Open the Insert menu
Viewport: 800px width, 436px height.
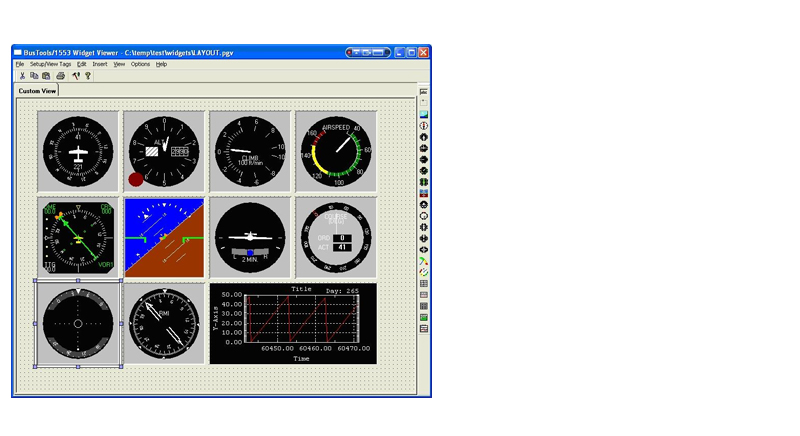click(x=99, y=64)
